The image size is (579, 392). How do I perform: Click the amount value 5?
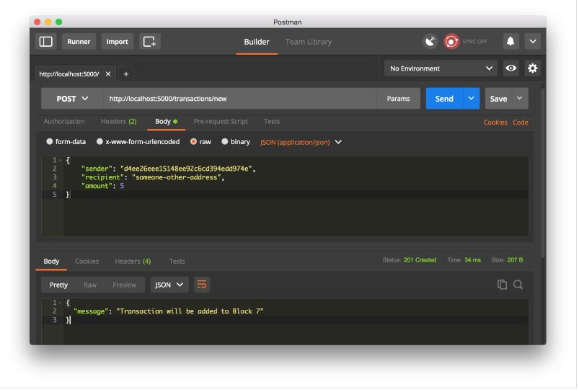[x=122, y=186]
